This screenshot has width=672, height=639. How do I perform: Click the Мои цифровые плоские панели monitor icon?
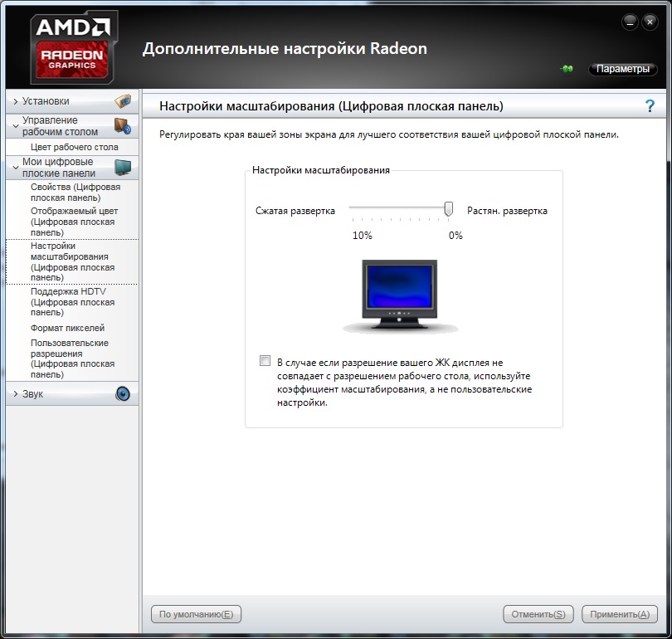click(x=123, y=167)
